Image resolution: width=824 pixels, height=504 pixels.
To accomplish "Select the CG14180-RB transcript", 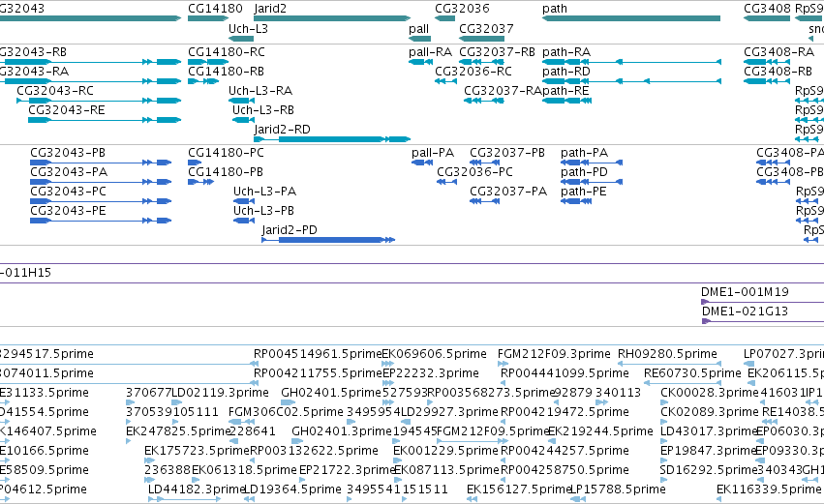I will click(226, 72).
